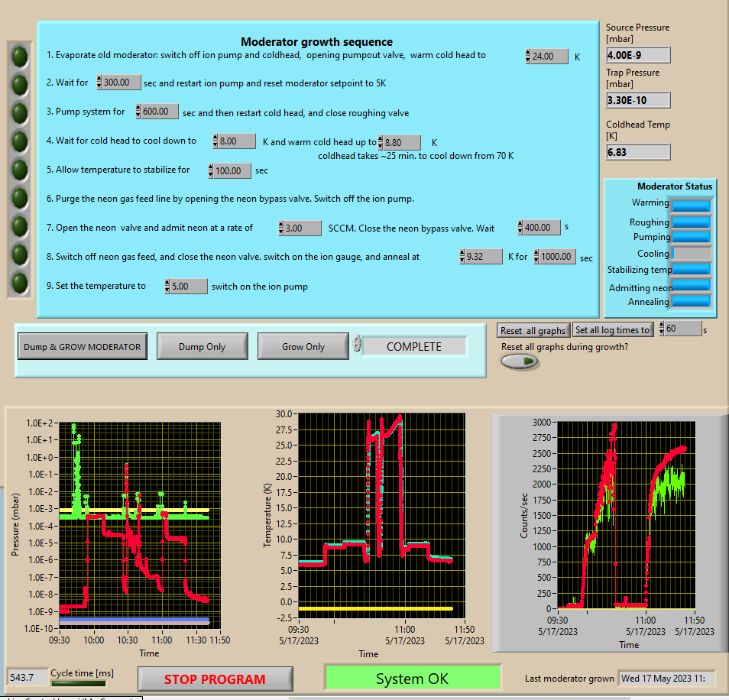The height and width of the screenshot is (700, 729).
Task: Click Reset all graphs button
Action: pos(533,330)
